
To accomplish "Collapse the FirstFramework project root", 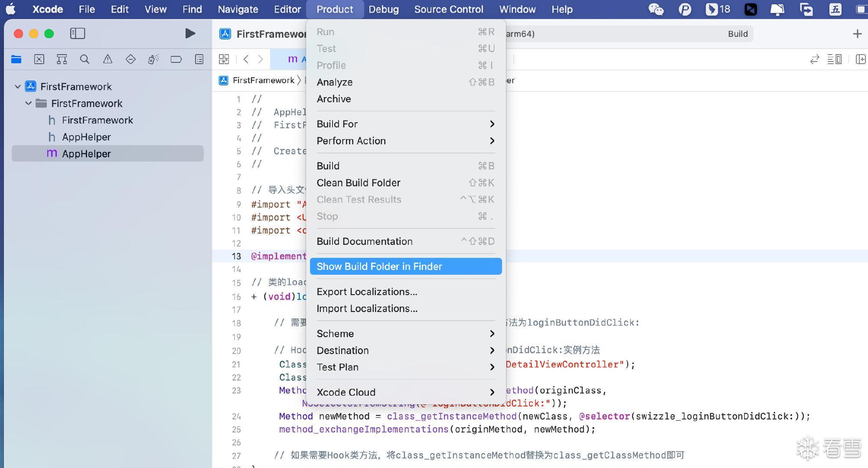I will coord(18,87).
